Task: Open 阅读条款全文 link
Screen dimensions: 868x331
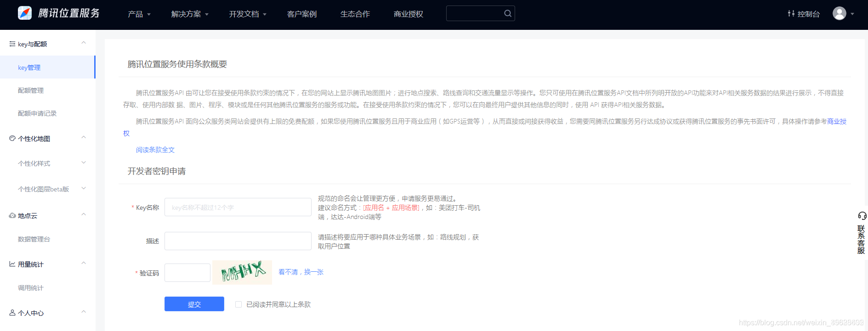Action: tap(155, 150)
